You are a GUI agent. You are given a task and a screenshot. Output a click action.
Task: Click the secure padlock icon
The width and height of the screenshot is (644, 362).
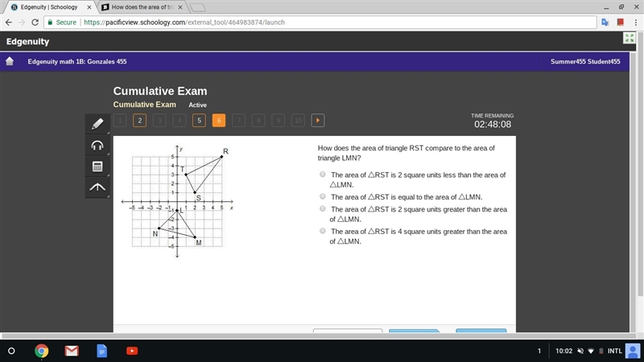50,23
